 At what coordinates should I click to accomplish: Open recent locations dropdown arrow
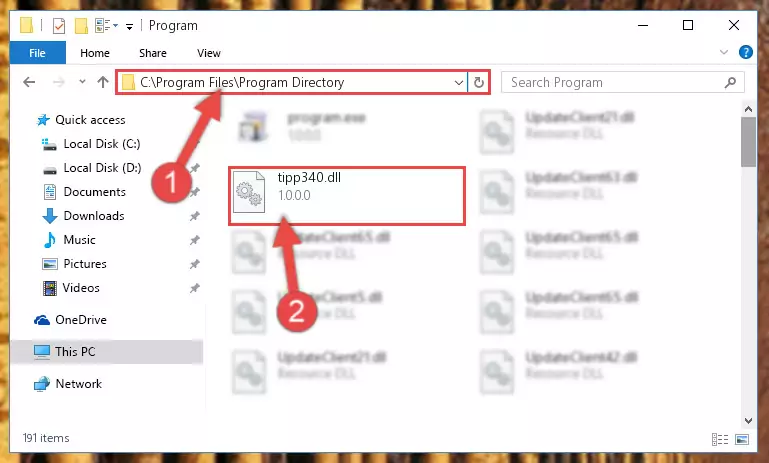click(x=82, y=82)
